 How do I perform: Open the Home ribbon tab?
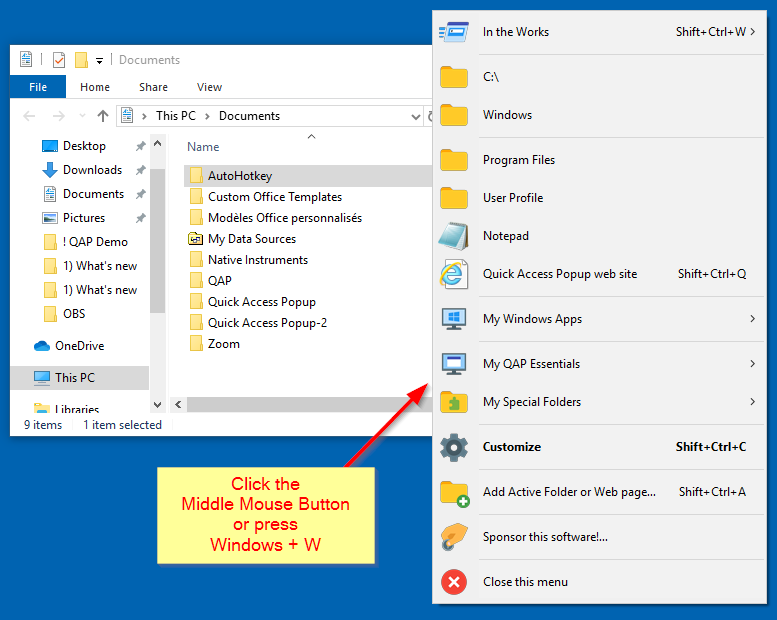click(x=95, y=87)
